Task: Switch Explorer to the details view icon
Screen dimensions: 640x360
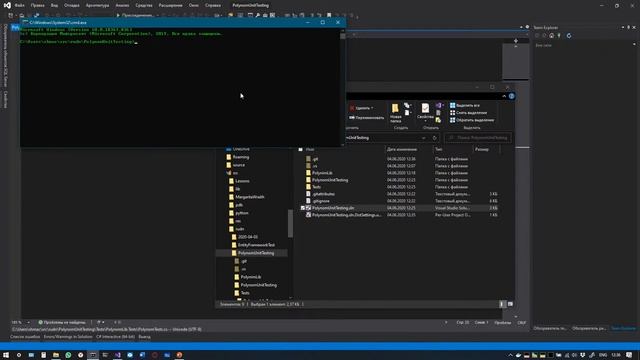Action: pos(502,304)
